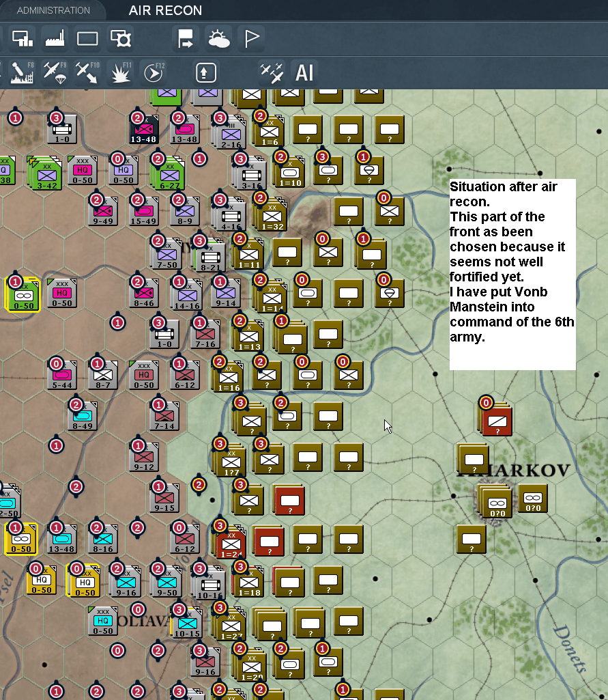Select the dark red HQ 0-50 unit

tap(144, 376)
